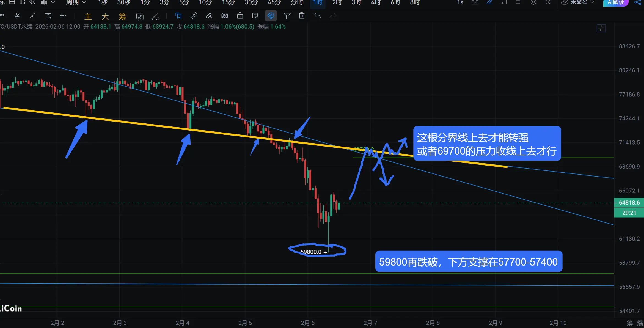Click the share icon at top right

pos(638,2)
